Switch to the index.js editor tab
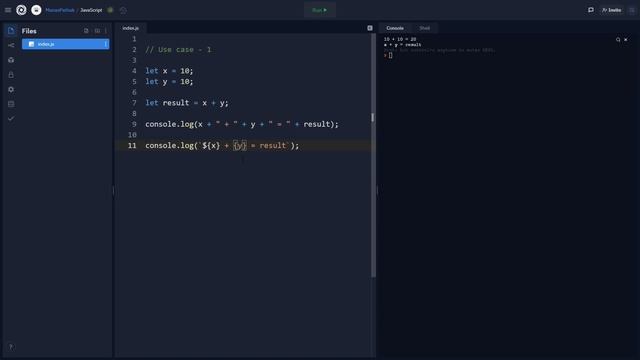Viewport: 640px width, 360px height. 131,28
